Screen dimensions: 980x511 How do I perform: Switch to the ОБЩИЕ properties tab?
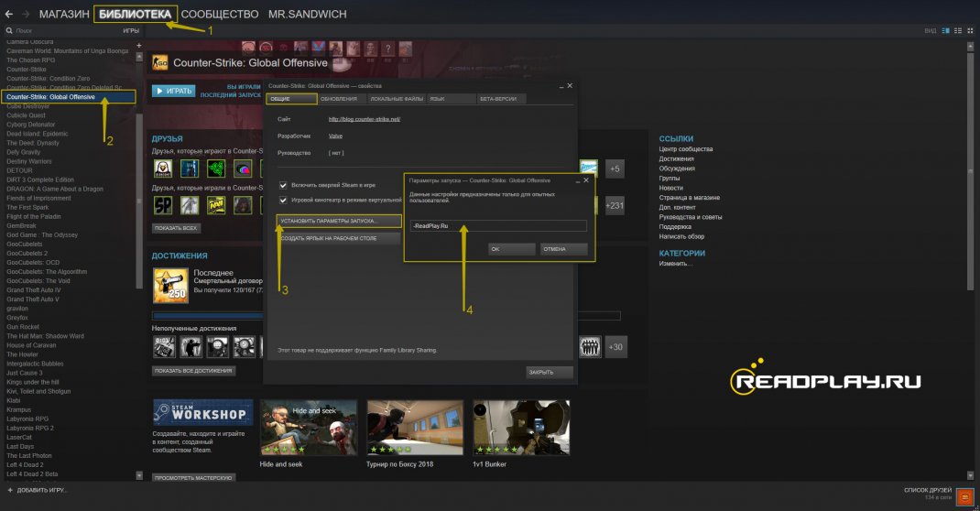click(291, 99)
